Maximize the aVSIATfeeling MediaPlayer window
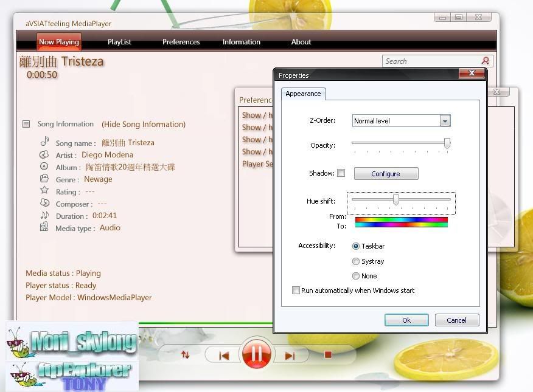Screen dimensions: 533x392 [459, 17]
